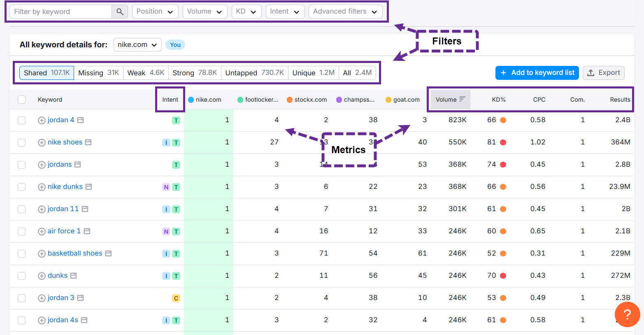Switch to the Unique keywords tab
The image size is (644, 335).
[314, 73]
